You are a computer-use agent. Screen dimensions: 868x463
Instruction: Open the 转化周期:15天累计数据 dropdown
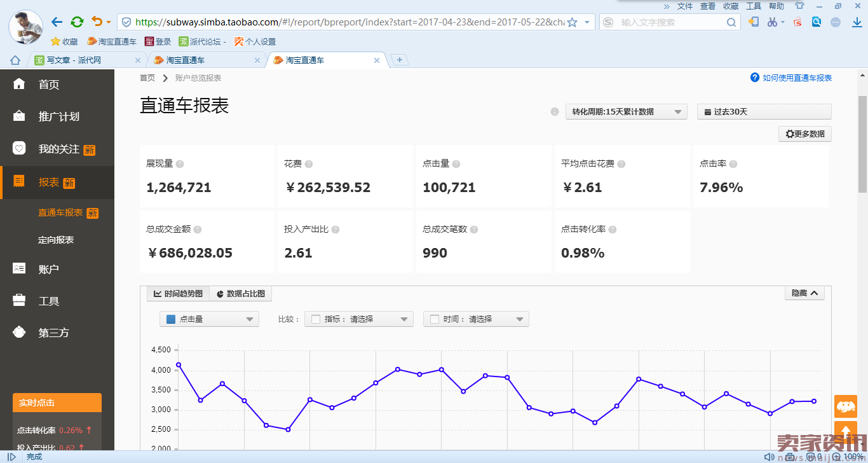[627, 112]
